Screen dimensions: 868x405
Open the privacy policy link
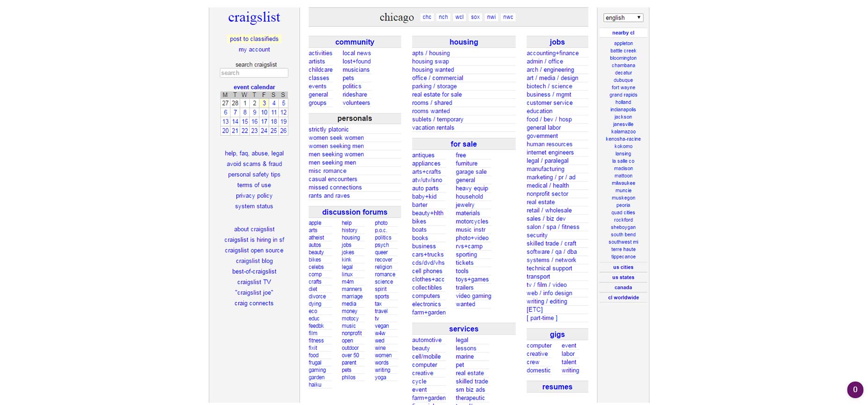tap(254, 196)
